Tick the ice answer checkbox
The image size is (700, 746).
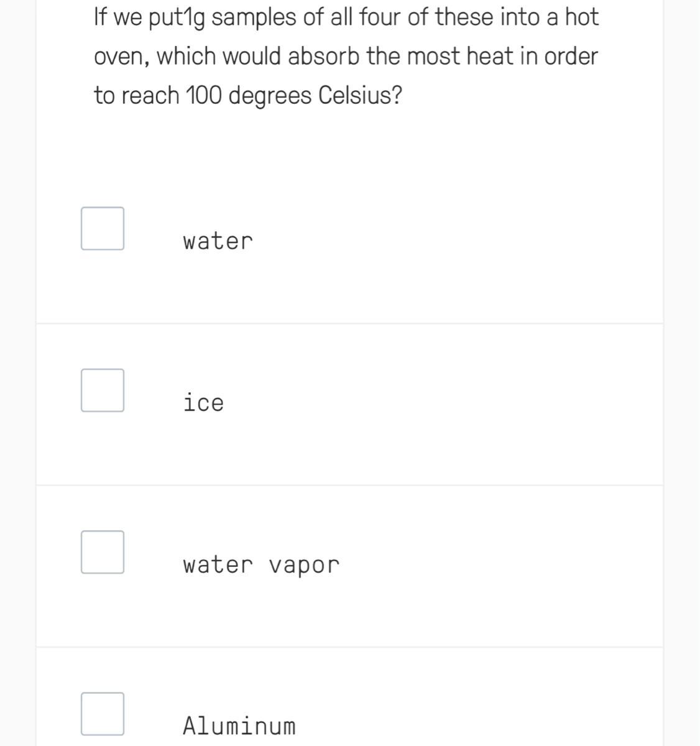103,390
